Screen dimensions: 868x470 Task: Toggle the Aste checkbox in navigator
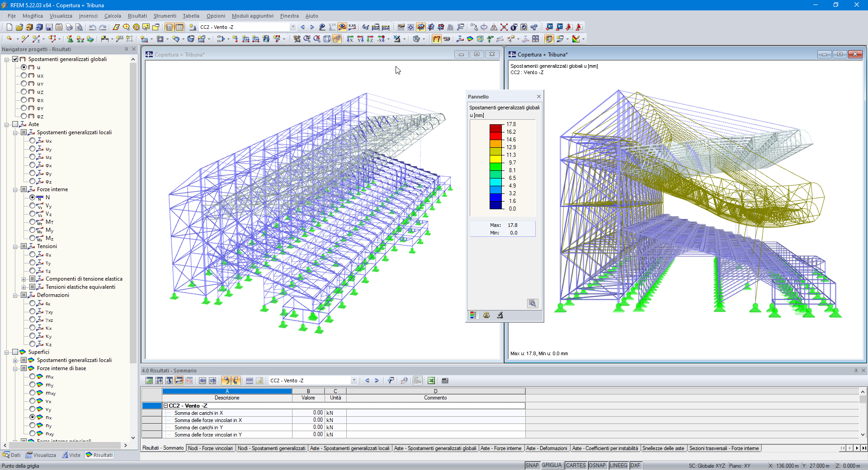[x=15, y=124]
